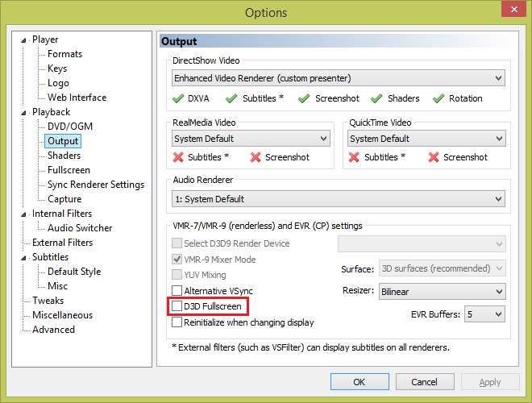
Task: Click the red X beside RealMedia Screenshot
Action: tap(256, 157)
